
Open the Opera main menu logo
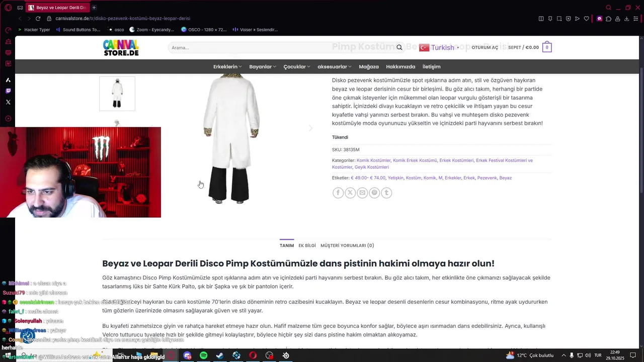[8, 8]
